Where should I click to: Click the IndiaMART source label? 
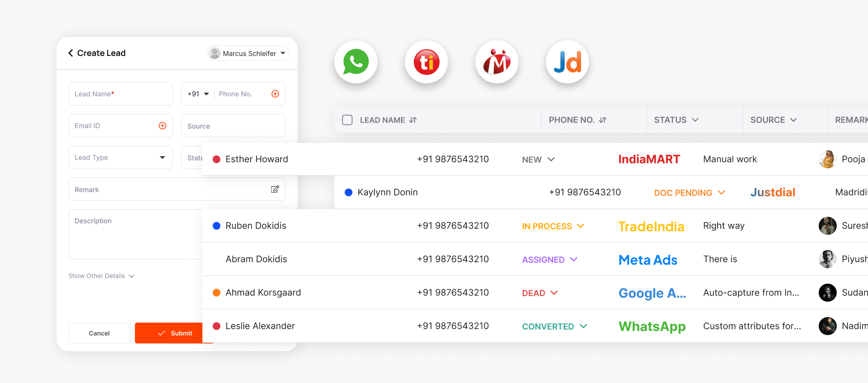tap(649, 159)
